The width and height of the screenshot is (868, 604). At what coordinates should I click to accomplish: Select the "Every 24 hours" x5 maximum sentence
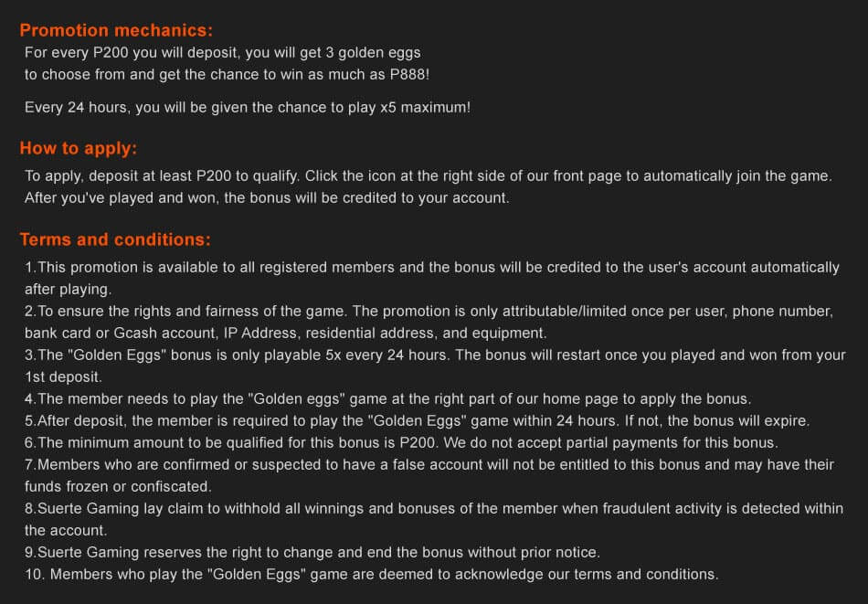click(248, 108)
